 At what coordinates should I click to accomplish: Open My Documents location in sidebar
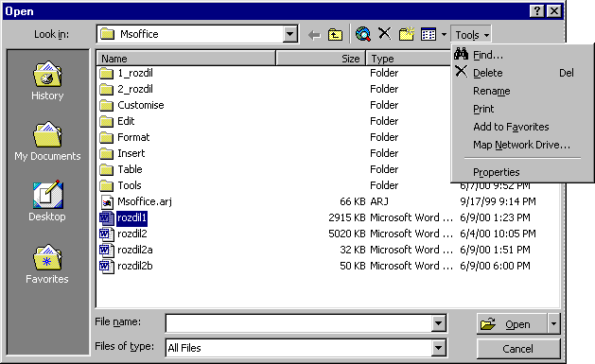[x=47, y=141]
